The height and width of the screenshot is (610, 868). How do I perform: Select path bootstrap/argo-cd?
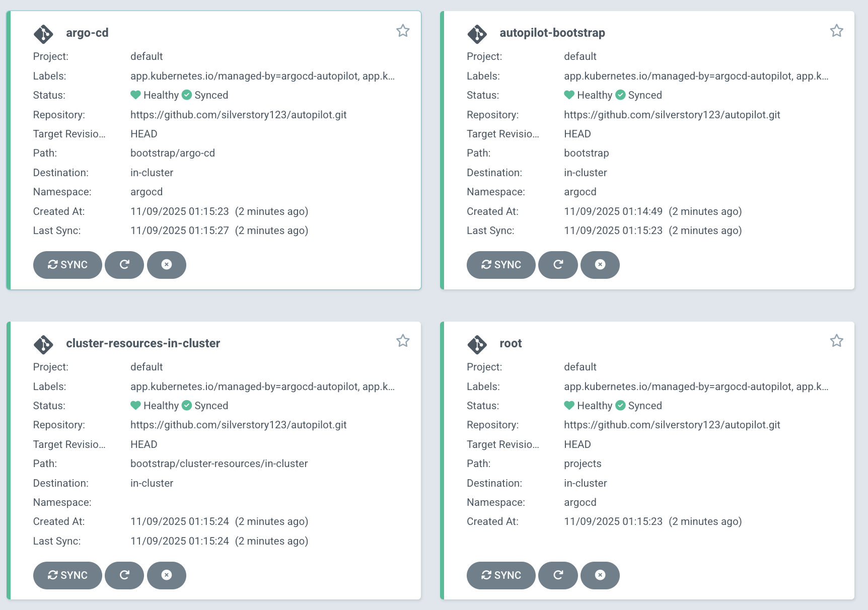pyautogui.click(x=173, y=153)
